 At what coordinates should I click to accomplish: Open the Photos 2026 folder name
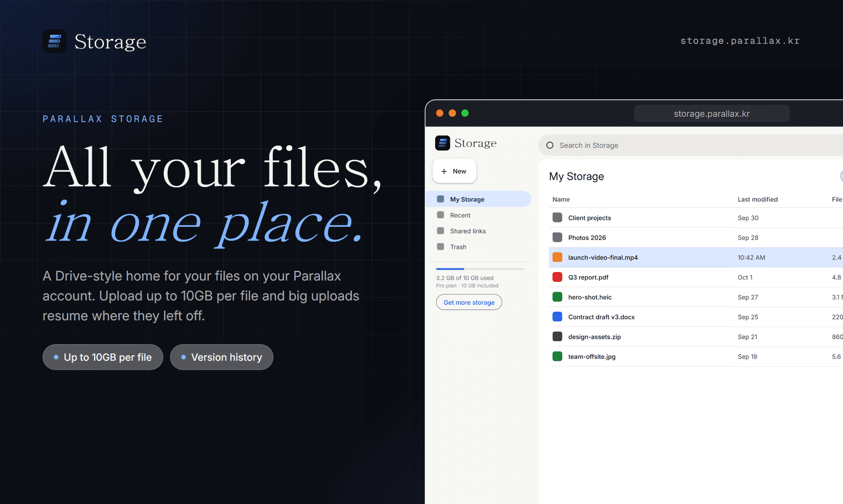click(x=587, y=238)
